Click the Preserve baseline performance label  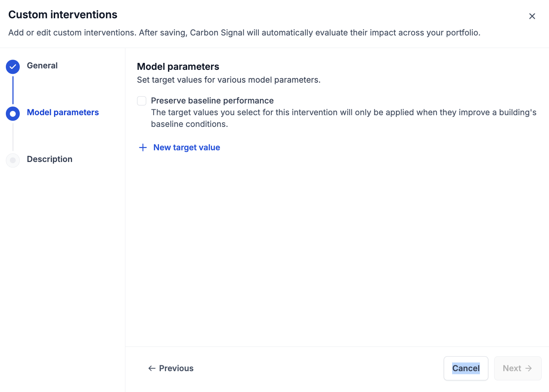click(x=212, y=101)
